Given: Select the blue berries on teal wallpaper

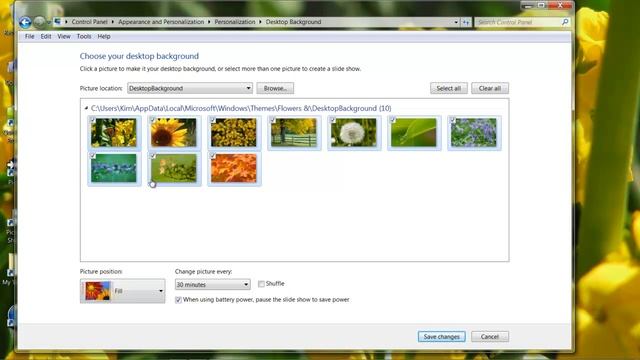Looking at the screenshot, I should tap(114, 168).
